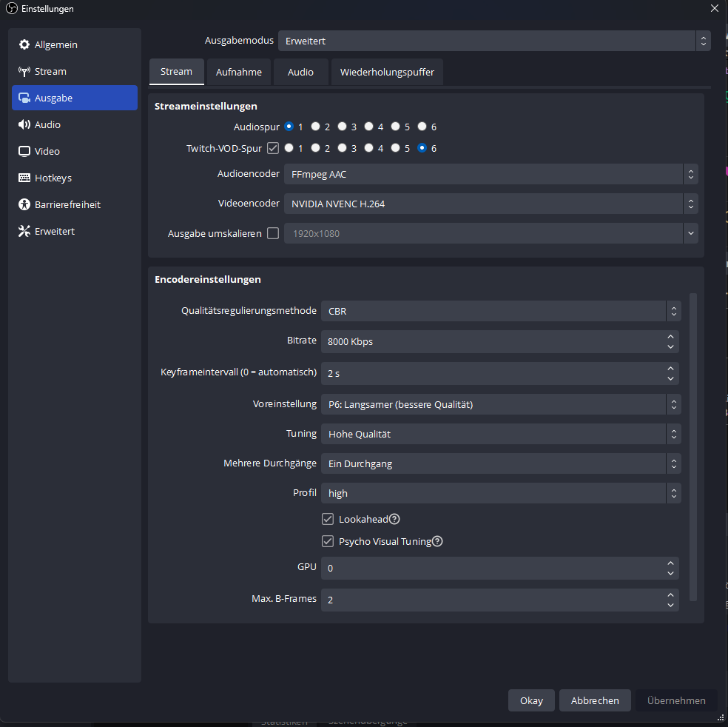This screenshot has width=728, height=727.
Task: Disable the Lookahead checkbox
Action: pos(328,519)
